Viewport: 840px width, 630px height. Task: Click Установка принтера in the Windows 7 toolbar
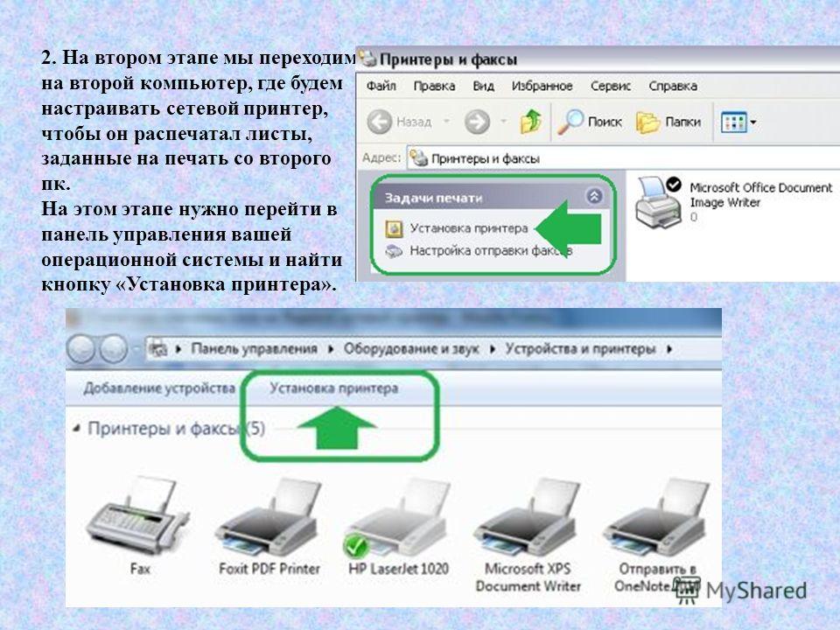click(x=333, y=388)
